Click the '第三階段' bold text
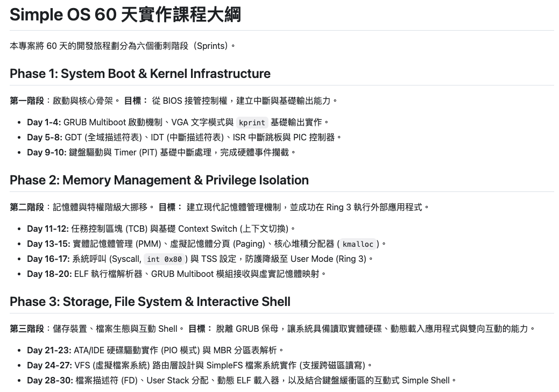This screenshot has height=392, width=559. 27,329
